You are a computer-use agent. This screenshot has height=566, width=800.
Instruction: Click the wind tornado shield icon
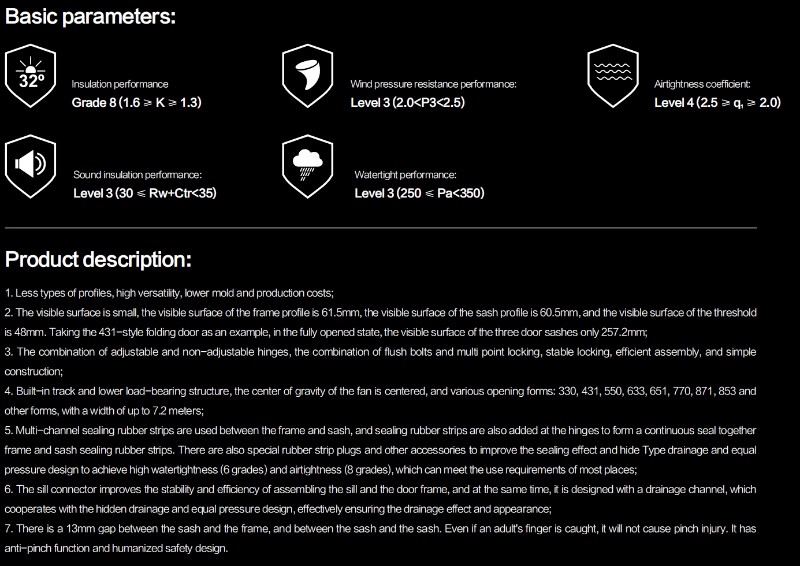click(x=307, y=76)
